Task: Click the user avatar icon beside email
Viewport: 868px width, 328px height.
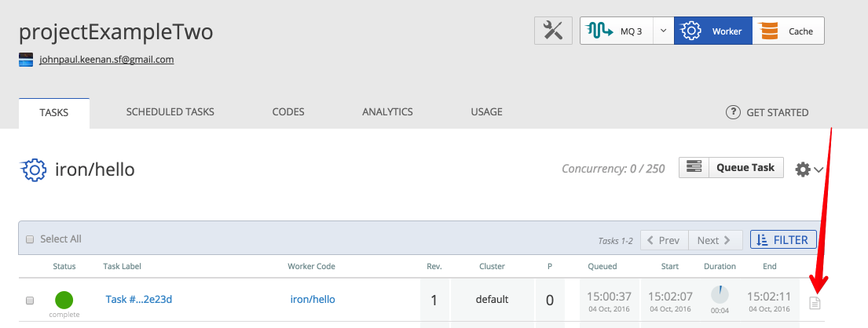Action: point(27,60)
